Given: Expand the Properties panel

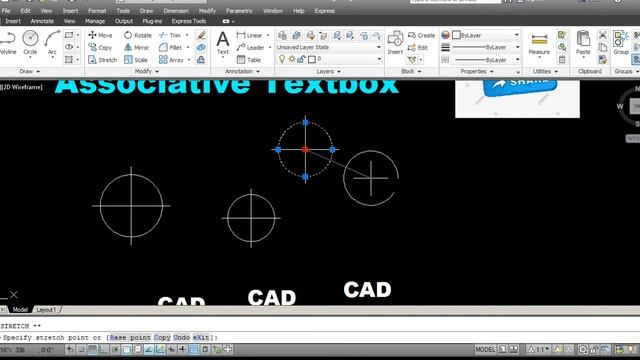Looking at the screenshot, I should point(477,71).
